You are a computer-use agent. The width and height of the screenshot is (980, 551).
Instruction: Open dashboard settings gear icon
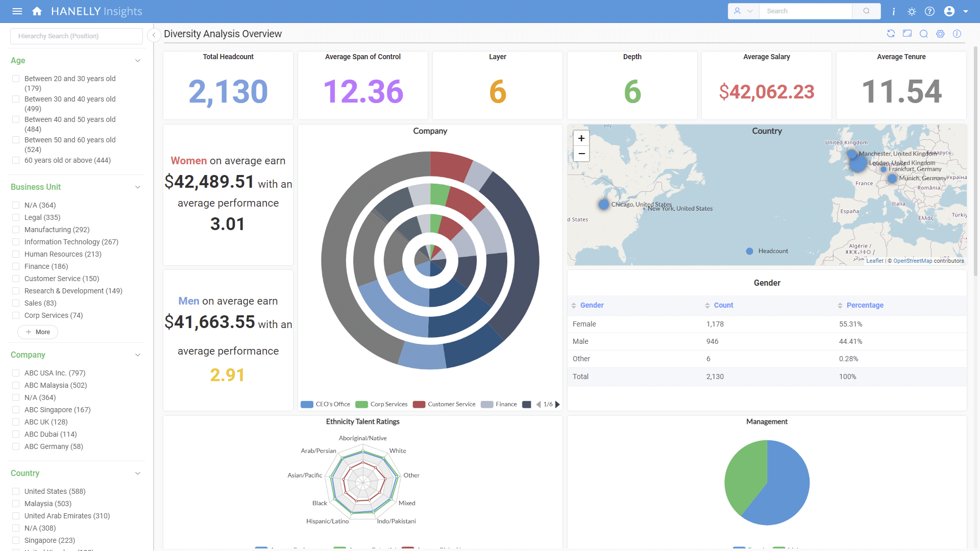click(x=940, y=34)
